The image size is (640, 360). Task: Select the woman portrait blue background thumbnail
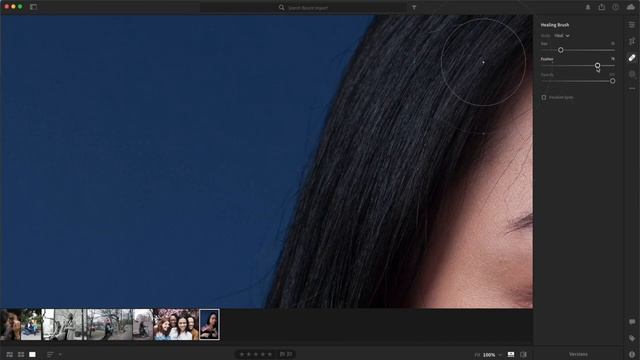tap(209, 324)
